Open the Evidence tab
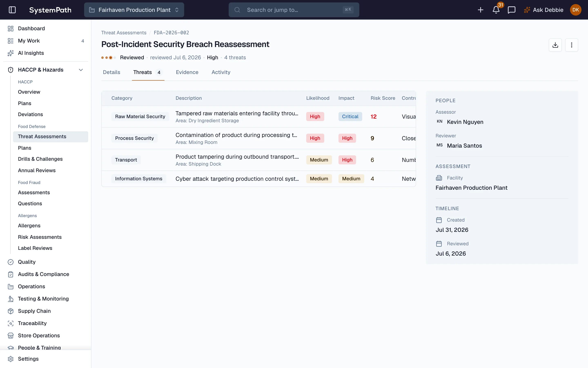Screen dimensions: 588x368 tap(187, 72)
